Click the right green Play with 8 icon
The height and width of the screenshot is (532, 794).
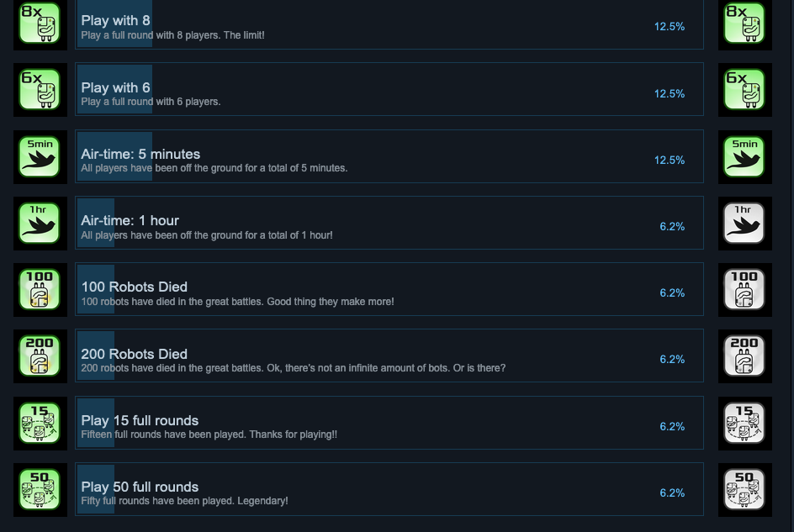click(x=744, y=24)
